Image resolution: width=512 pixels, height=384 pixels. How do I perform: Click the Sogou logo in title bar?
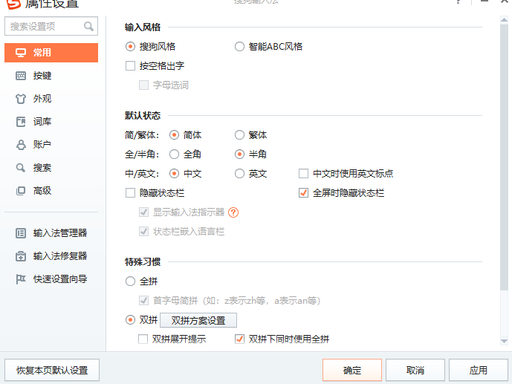13,4
